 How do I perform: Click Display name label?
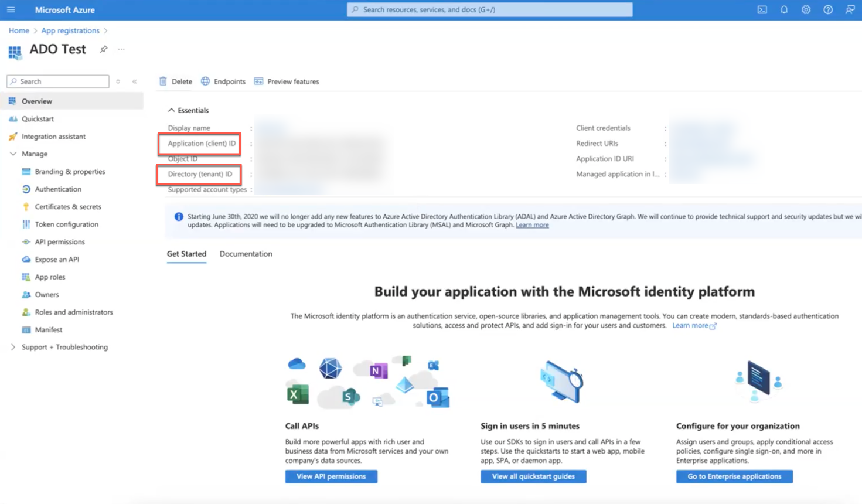click(189, 128)
